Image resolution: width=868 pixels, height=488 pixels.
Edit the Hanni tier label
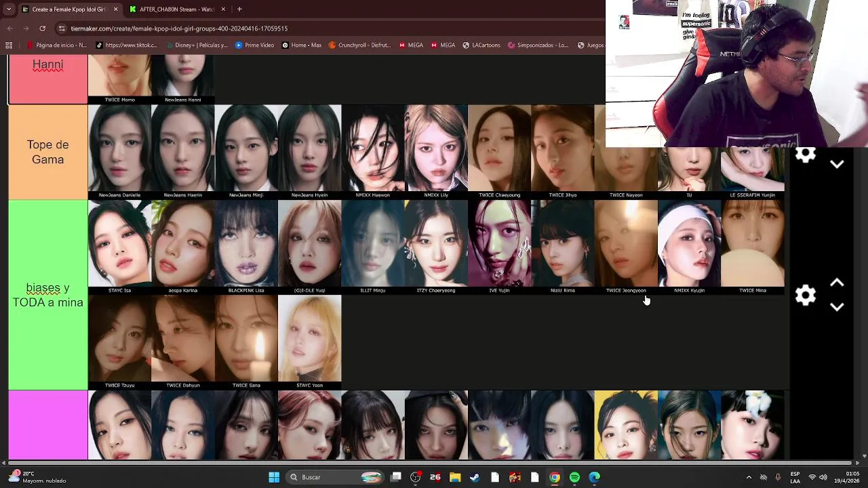[x=47, y=65]
